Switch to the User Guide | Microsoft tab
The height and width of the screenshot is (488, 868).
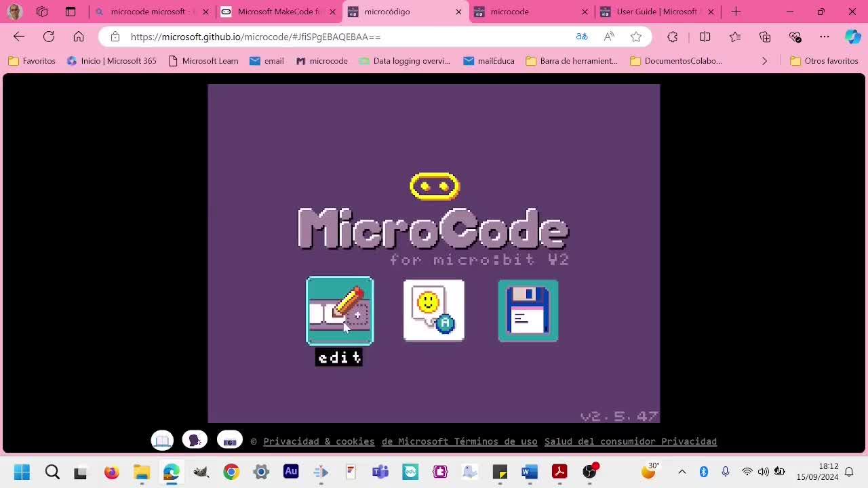click(657, 12)
